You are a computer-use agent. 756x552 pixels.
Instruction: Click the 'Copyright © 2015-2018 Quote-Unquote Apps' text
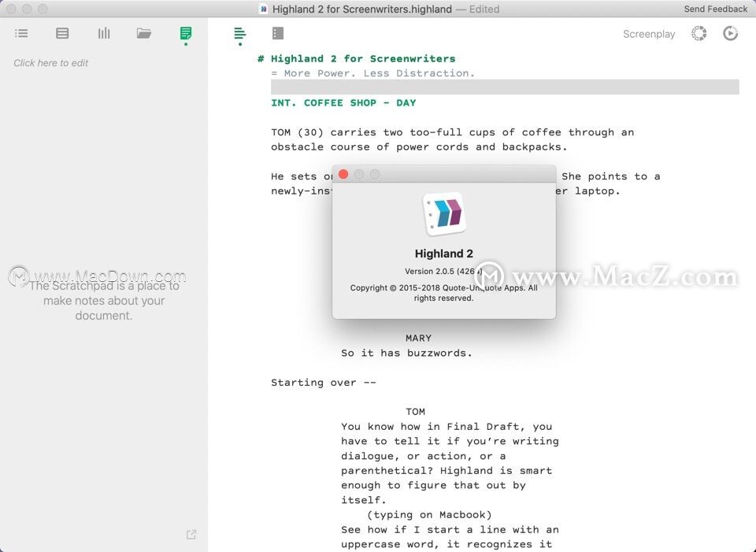443,293
